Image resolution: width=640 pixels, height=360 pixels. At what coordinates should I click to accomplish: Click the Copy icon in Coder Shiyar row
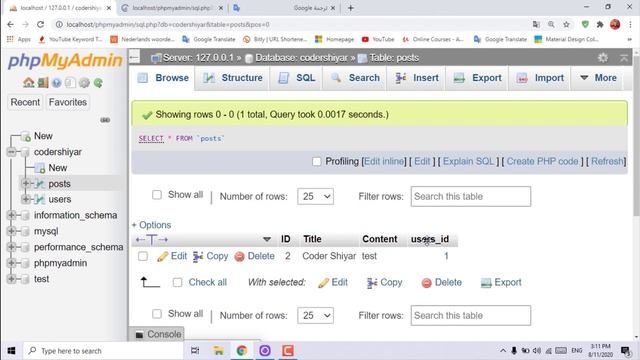(x=198, y=256)
